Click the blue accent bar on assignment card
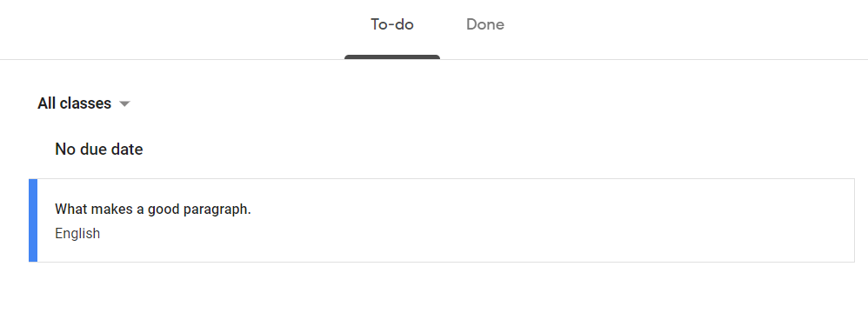This screenshot has height=313, width=868. pyautogui.click(x=33, y=220)
